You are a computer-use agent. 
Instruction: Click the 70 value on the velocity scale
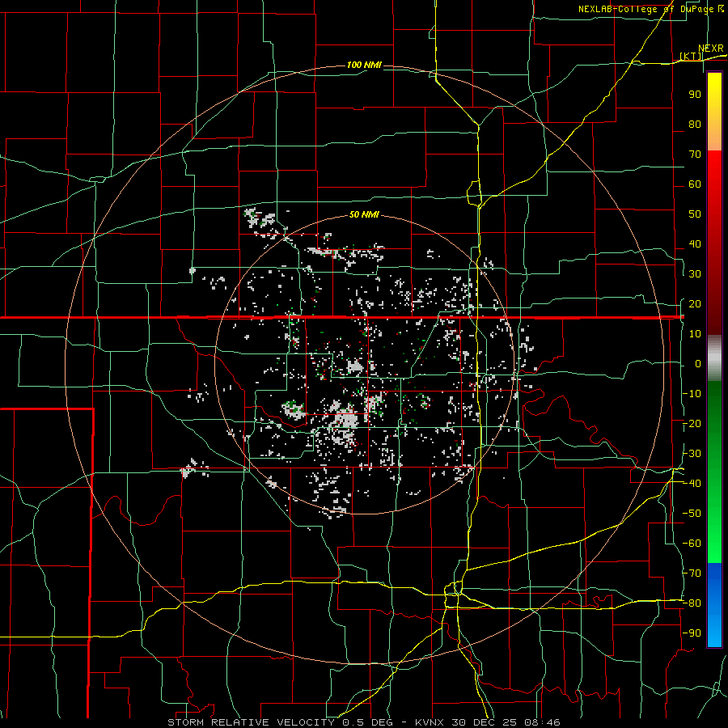[x=695, y=154]
